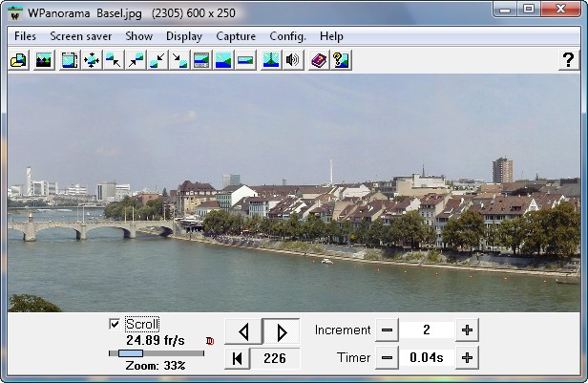Open the Display menu
Screen dimensions: 588x383
(x=184, y=36)
